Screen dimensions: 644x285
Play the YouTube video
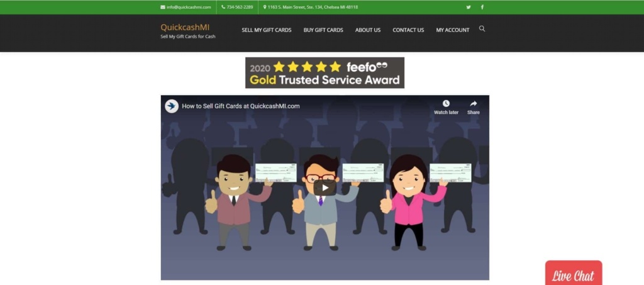(325, 187)
